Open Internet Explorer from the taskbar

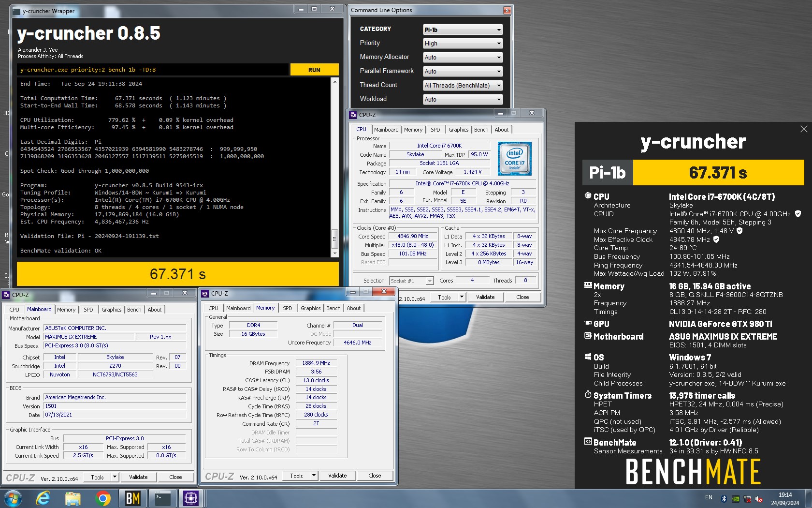(x=43, y=498)
